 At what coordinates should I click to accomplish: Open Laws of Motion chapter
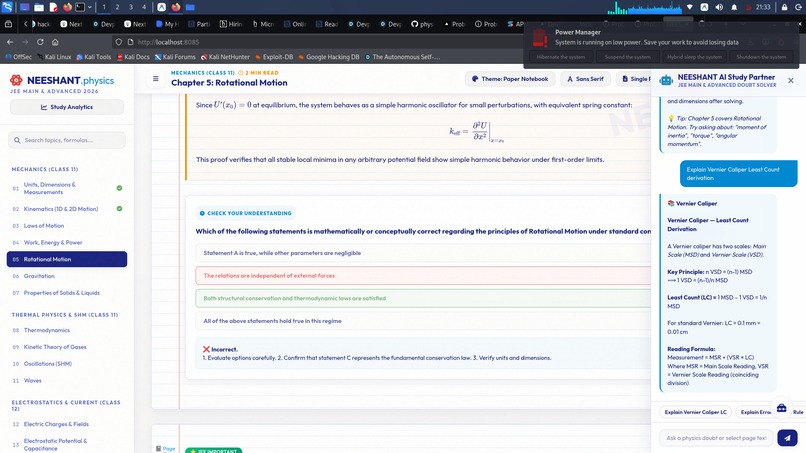tap(67, 226)
